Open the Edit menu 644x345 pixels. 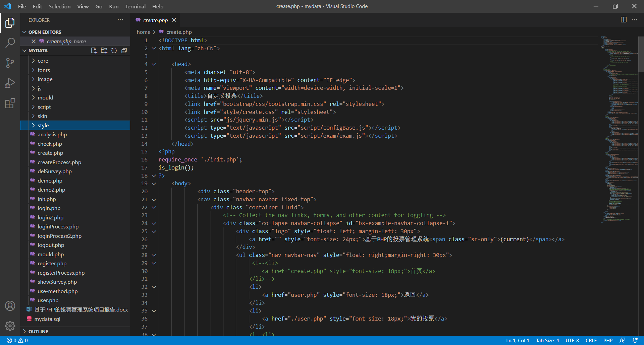click(37, 6)
